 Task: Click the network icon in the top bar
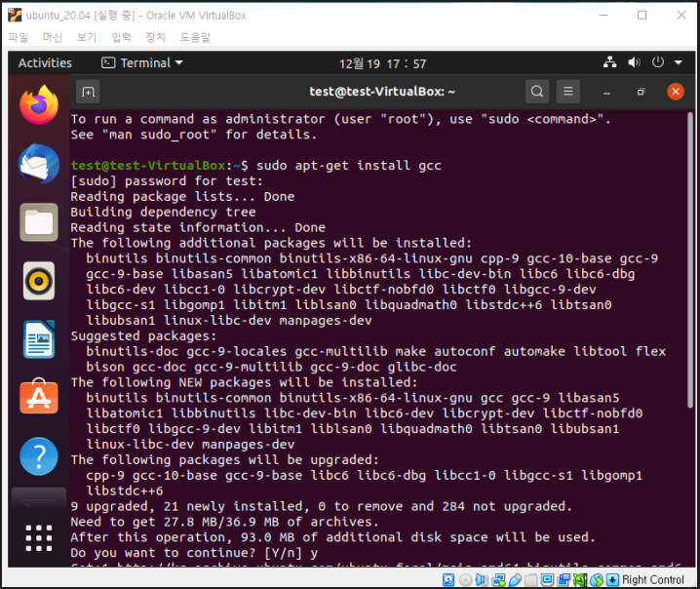[610, 62]
